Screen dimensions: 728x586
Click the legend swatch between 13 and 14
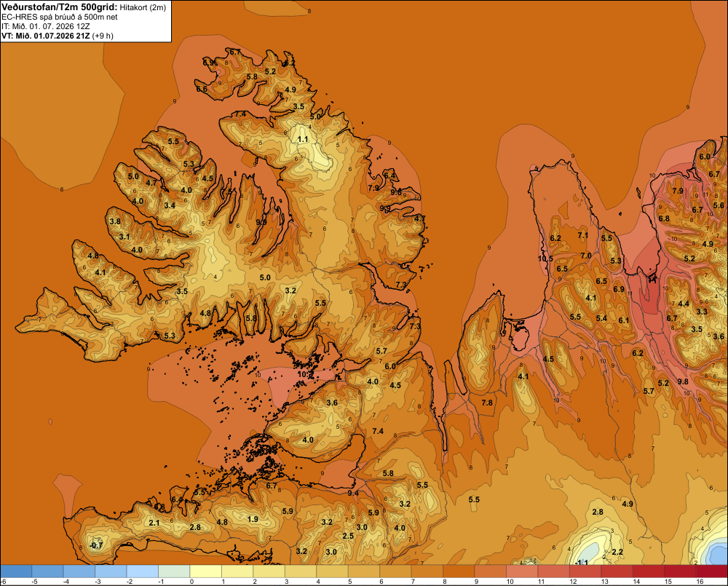[x=617, y=571]
